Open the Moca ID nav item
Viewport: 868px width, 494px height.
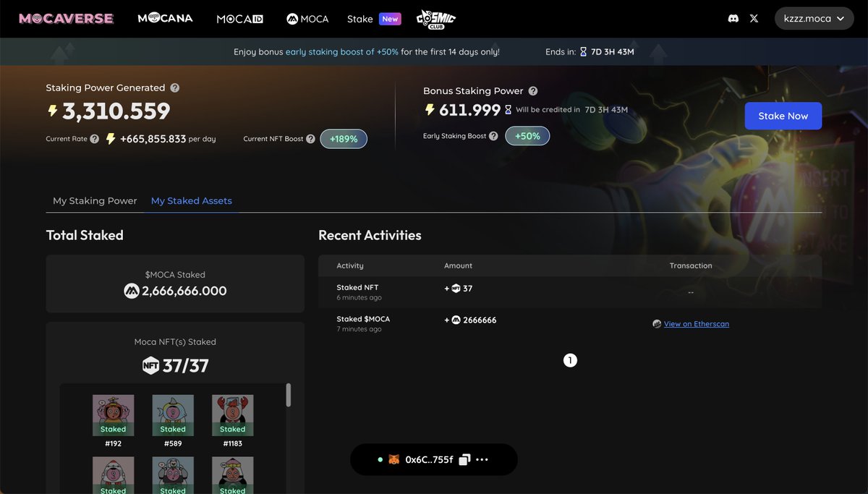pyautogui.click(x=239, y=19)
